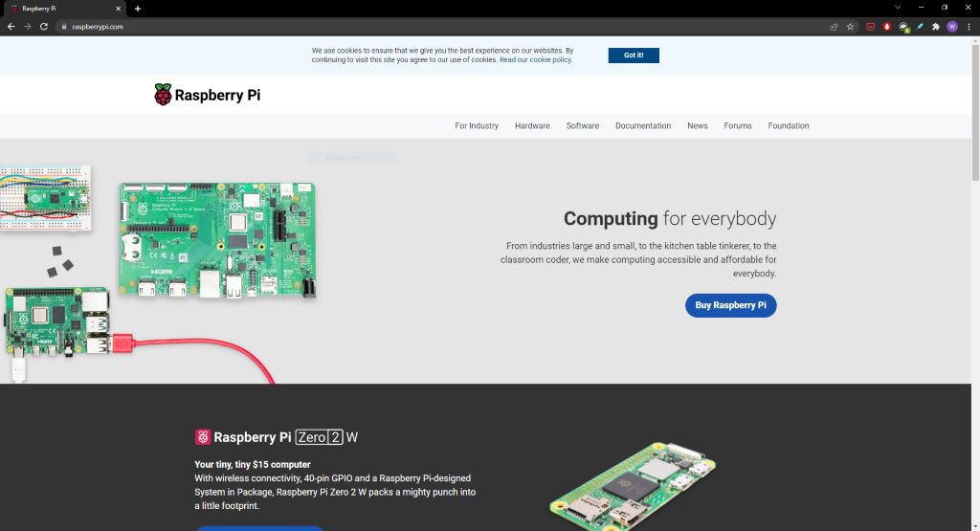The height and width of the screenshot is (531, 980).
Task: Open the Software menu item
Action: [582, 125]
